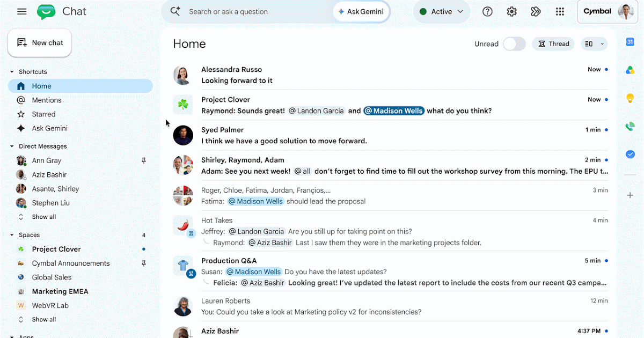The height and width of the screenshot is (338, 644).
Task: Open the main menu hamburger icon
Action: pyautogui.click(x=22, y=11)
